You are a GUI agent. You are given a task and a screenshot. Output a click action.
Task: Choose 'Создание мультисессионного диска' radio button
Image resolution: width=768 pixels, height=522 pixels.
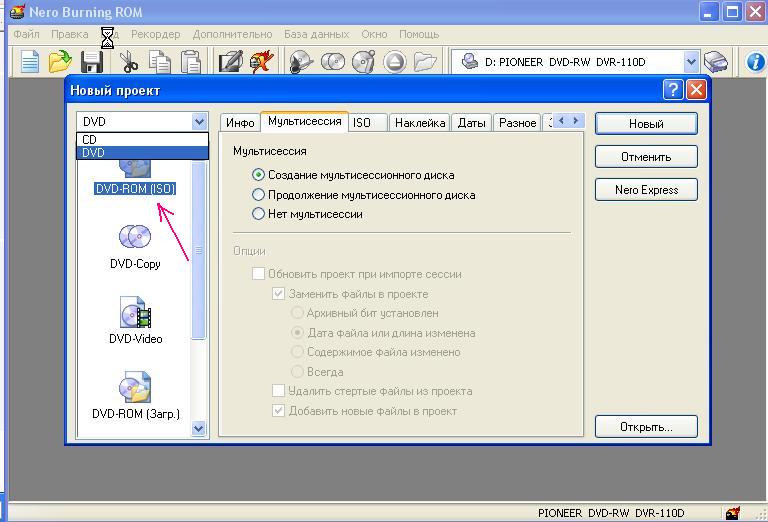click(259, 175)
